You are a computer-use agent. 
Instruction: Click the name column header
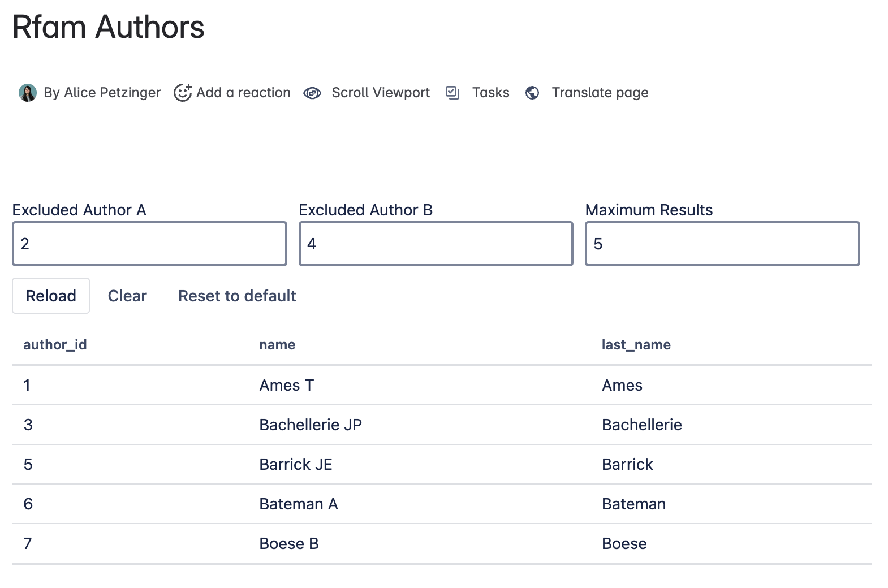pyautogui.click(x=277, y=345)
